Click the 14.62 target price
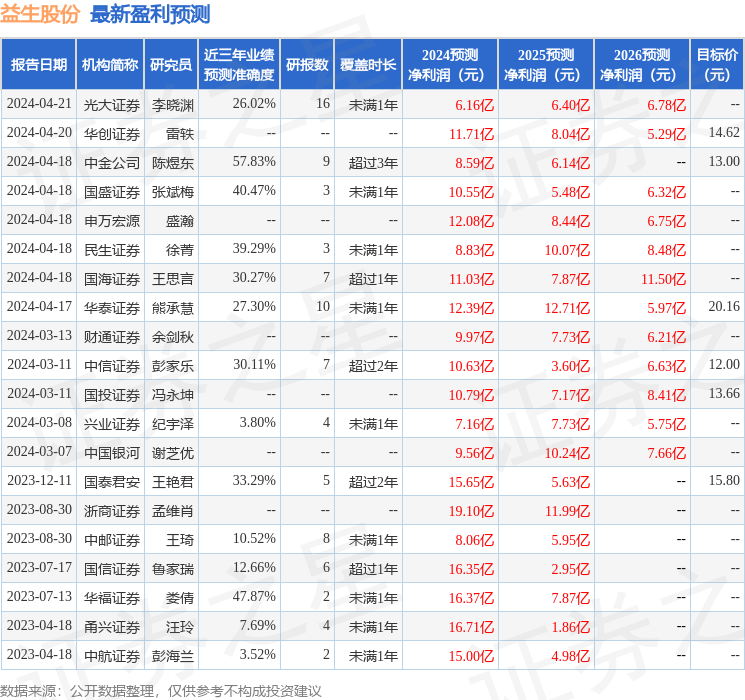The width and height of the screenshot is (745, 700). [x=724, y=132]
